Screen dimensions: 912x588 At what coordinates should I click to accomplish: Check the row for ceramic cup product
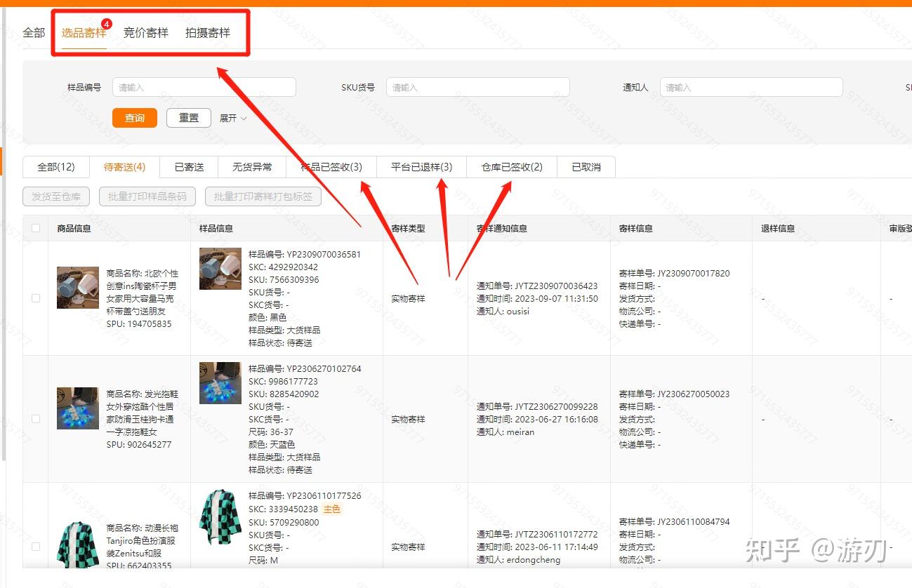(x=36, y=298)
